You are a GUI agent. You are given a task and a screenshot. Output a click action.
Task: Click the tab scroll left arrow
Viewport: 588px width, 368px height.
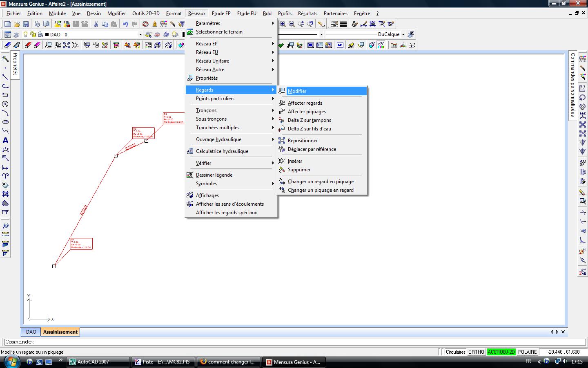552,332
